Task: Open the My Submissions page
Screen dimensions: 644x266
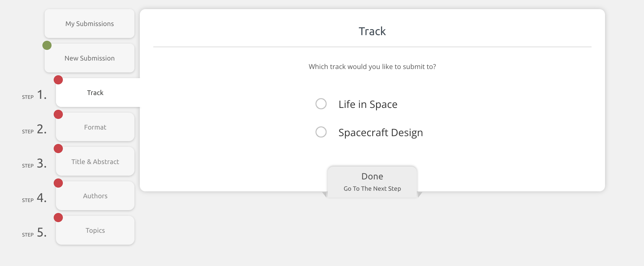Action: [90, 24]
